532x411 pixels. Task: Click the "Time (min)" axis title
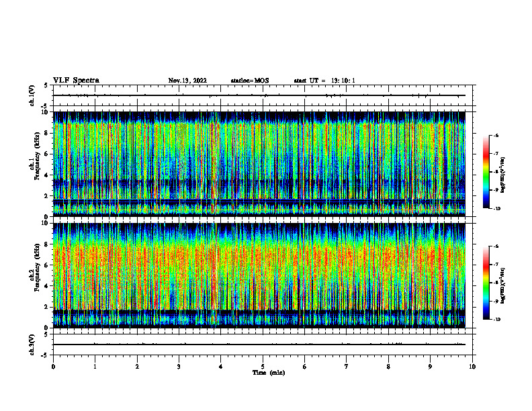pos(269,373)
